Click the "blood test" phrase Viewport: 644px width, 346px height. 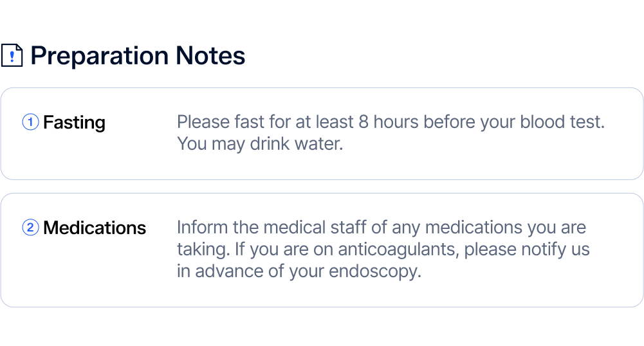[x=559, y=122]
